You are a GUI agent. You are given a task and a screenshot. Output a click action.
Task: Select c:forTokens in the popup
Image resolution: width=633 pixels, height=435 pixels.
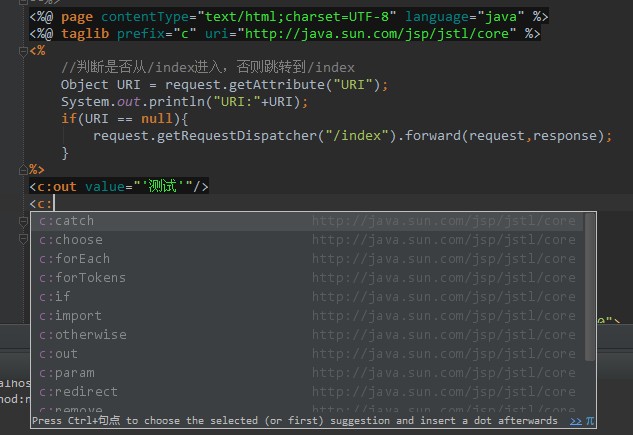click(307, 278)
